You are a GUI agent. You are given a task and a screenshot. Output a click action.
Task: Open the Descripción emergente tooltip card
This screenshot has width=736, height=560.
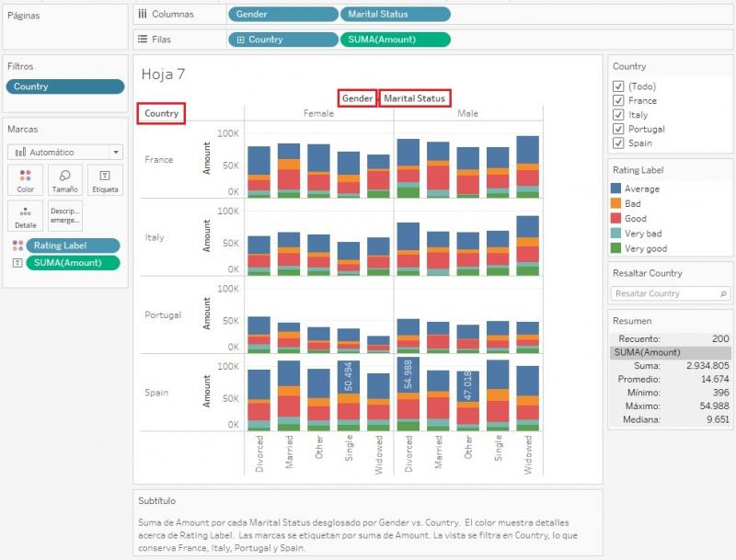coord(64,216)
